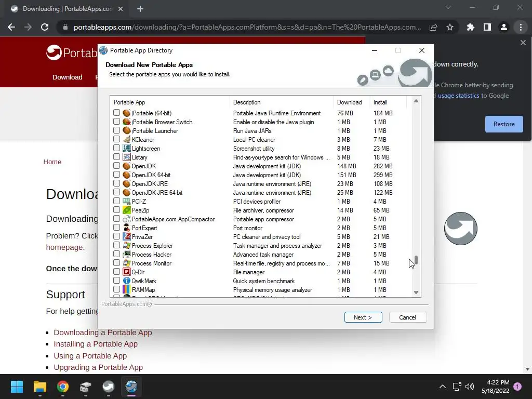Open Chrome three-dot menu
This screenshot has width=532, height=399.
tap(521, 27)
